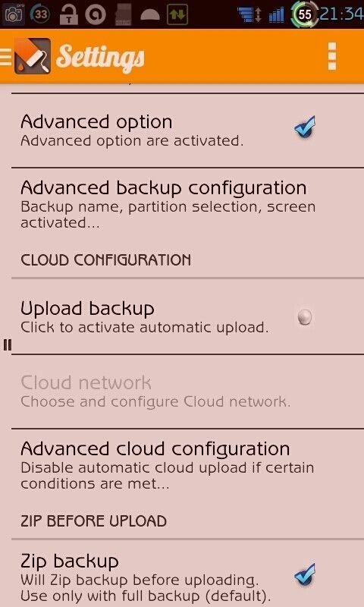
Task: Tap the signal strength bars icon
Action: pos(277,15)
